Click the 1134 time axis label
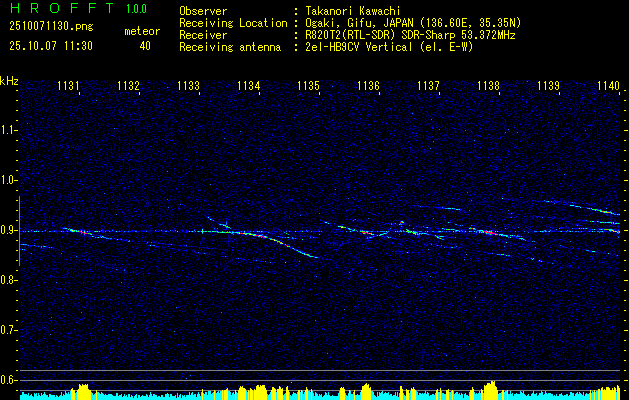 pos(249,86)
